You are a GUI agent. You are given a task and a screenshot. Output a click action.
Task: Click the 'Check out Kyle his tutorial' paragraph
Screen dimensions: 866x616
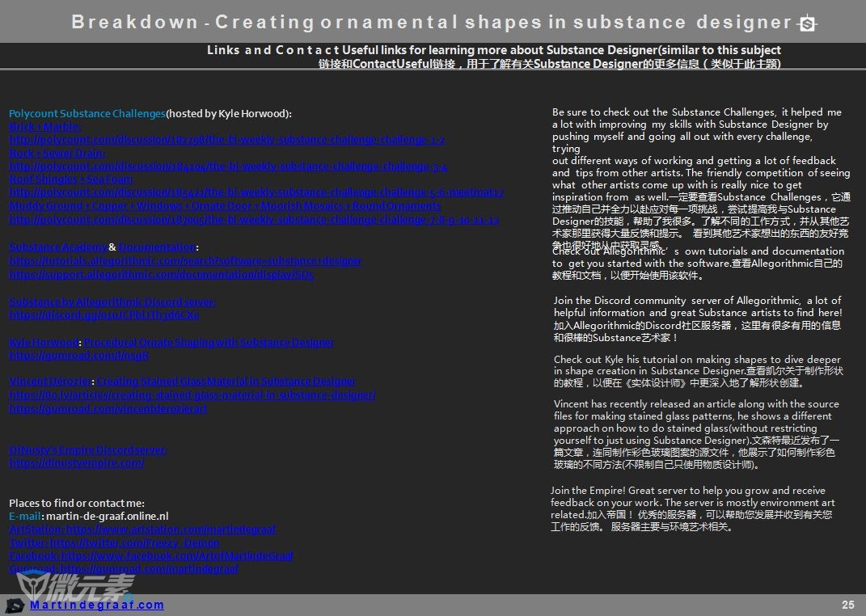[x=698, y=370]
